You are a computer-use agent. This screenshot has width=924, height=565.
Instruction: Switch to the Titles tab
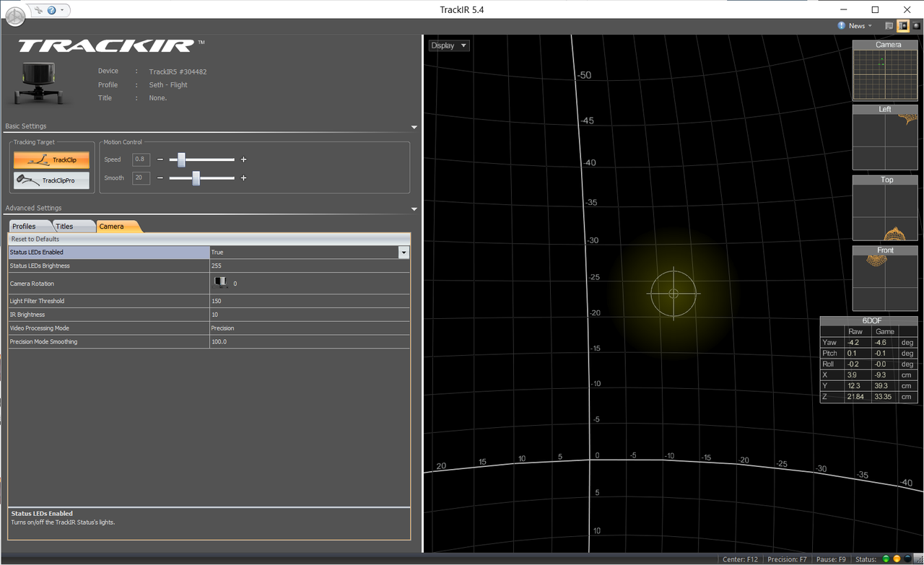point(72,227)
